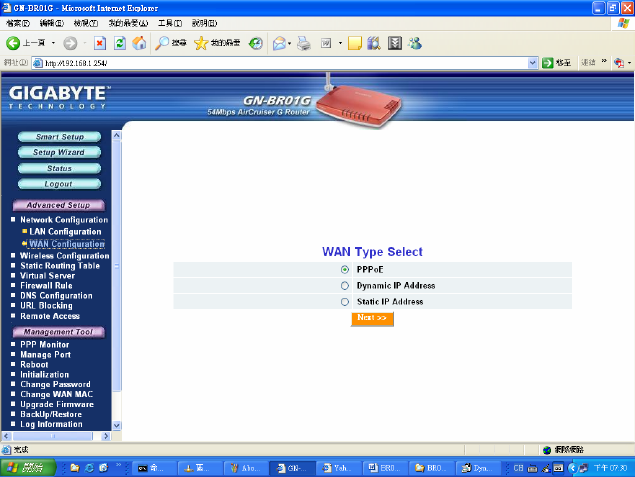Open the Tools menu
This screenshot has width=635, height=477.
coord(170,23)
